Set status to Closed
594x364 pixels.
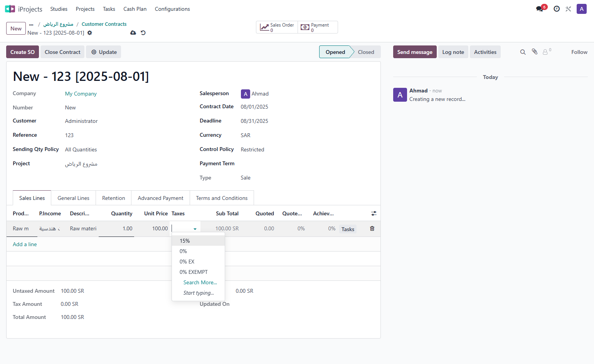point(366,52)
